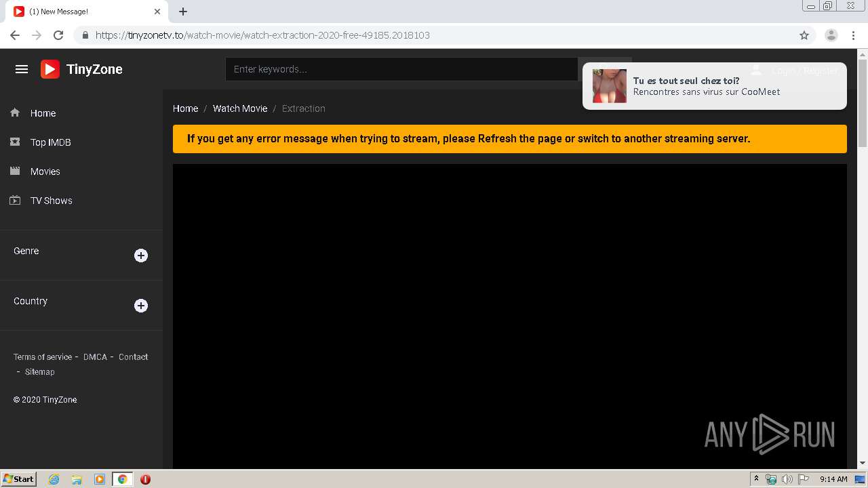Click the Home house icon in sidebar

click(15, 113)
